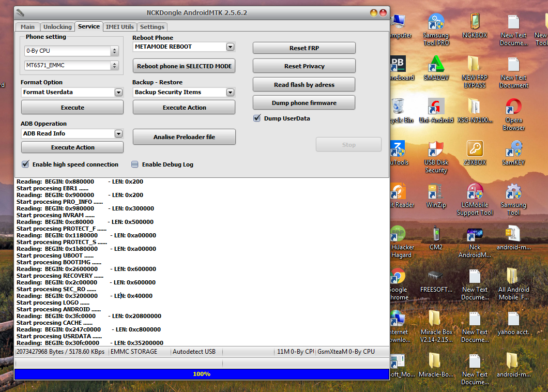548x392 pixels.
Task: Open XSG-N7100 archive icon
Action: coord(475,111)
